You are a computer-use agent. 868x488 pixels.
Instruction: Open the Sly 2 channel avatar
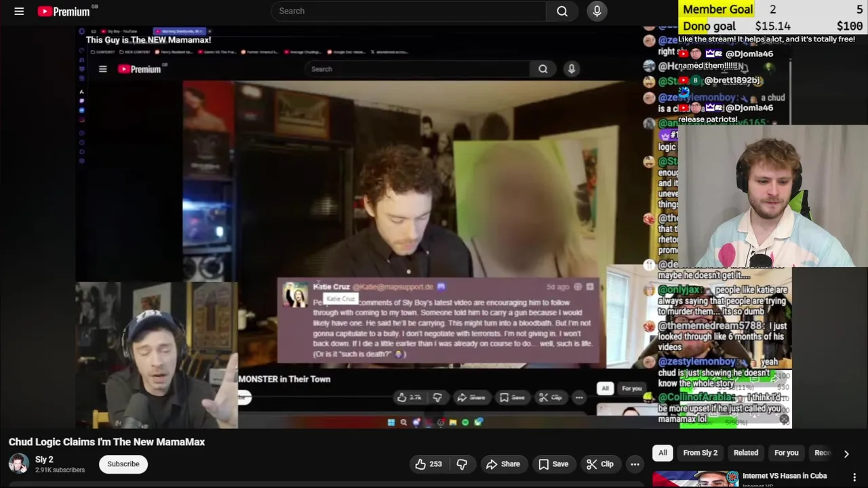point(18,464)
